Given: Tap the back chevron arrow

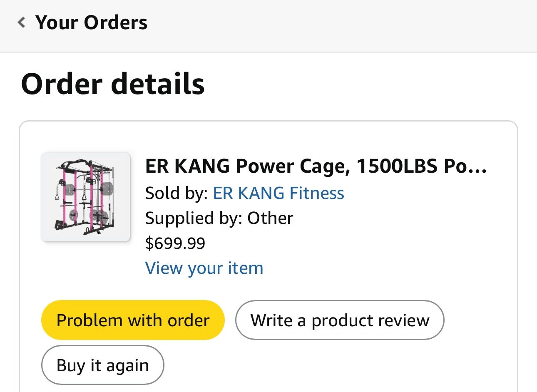Looking at the screenshot, I should [x=22, y=22].
